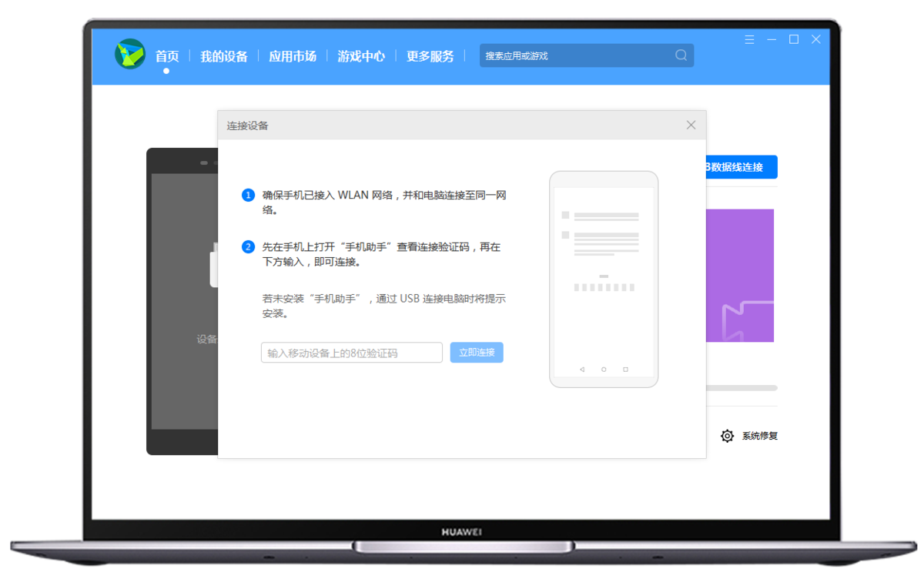Click the purple promotional banner on the right
This screenshot has height=569, width=924.
(739, 275)
